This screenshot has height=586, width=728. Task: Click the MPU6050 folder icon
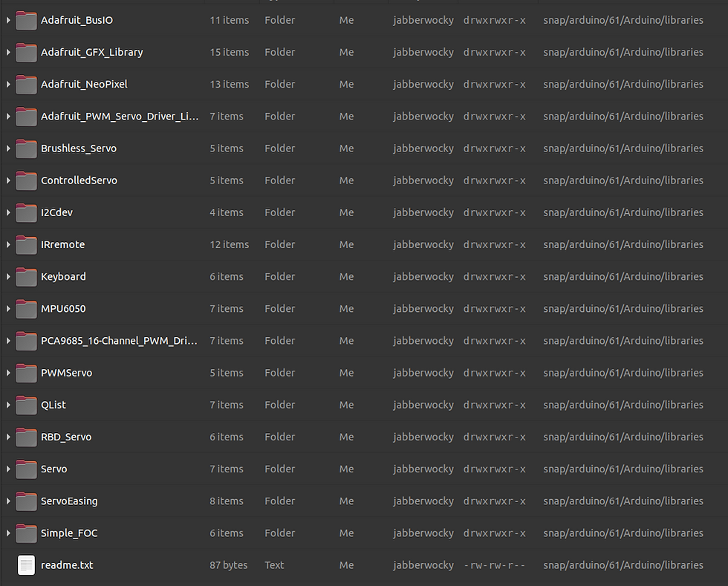(x=26, y=309)
